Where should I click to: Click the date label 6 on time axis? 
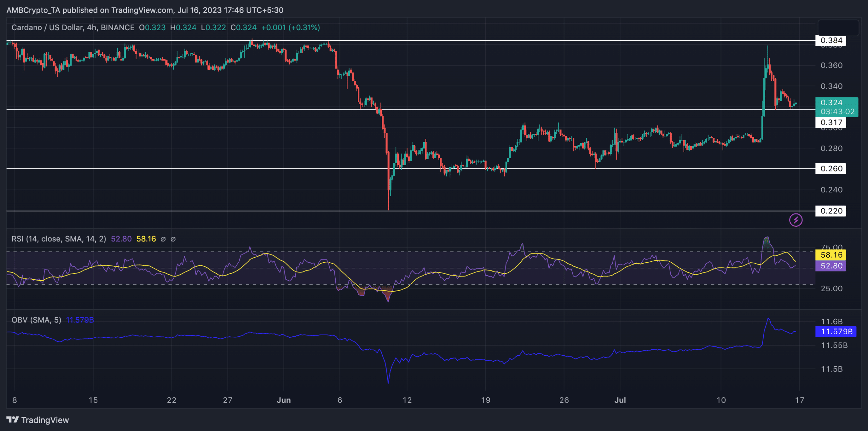click(x=340, y=400)
